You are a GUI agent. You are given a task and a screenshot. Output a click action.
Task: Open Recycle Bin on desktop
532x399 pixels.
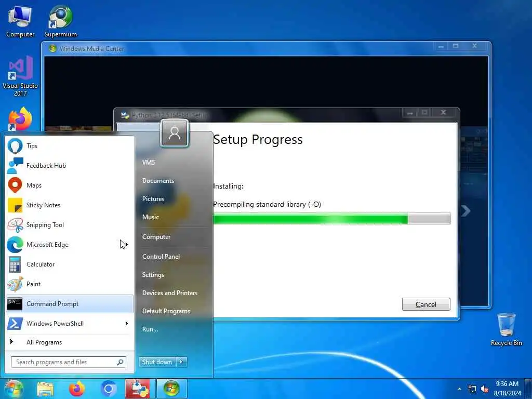[506, 329]
